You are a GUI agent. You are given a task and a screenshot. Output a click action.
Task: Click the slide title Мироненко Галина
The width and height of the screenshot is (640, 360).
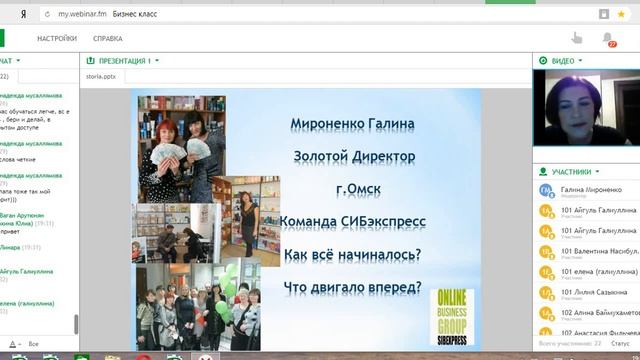tap(352, 124)
